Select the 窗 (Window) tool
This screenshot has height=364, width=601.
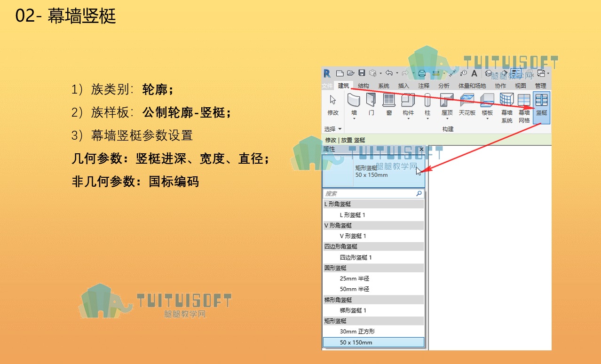tap(389, 104)
